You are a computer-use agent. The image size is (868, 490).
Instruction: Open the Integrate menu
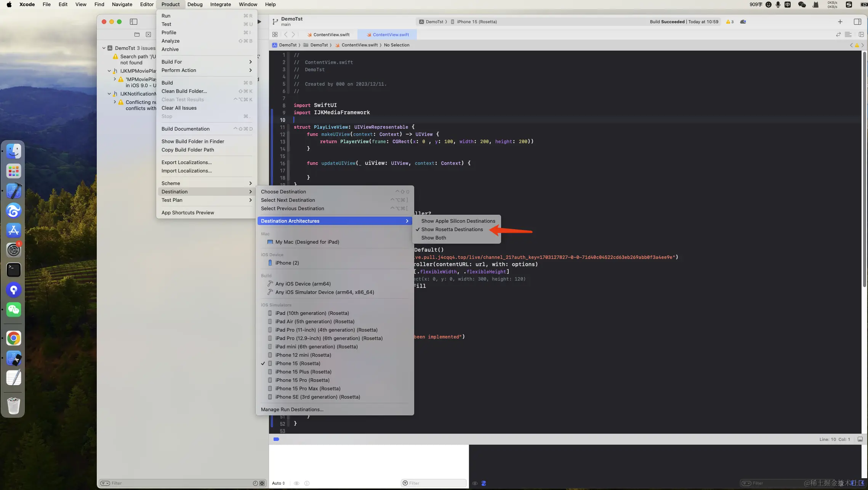pos(220,4)
